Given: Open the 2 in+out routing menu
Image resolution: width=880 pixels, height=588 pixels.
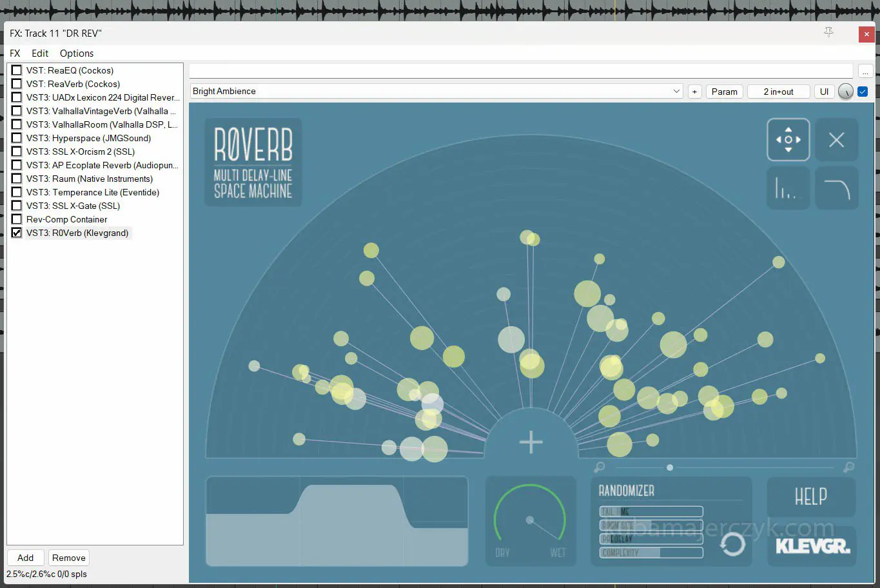Looking at the screenshot, I should (x=778, y=92).
